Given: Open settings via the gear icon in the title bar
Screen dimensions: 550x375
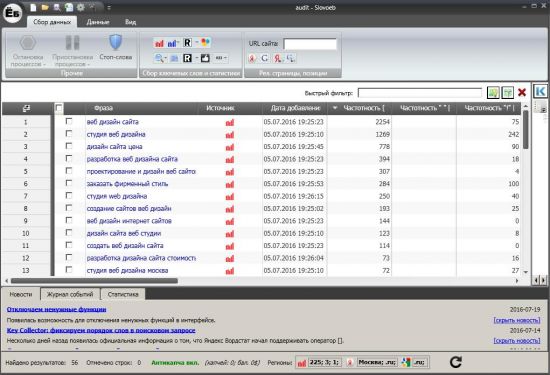Looking at the screenshot, I should click(x=80, y=7).
